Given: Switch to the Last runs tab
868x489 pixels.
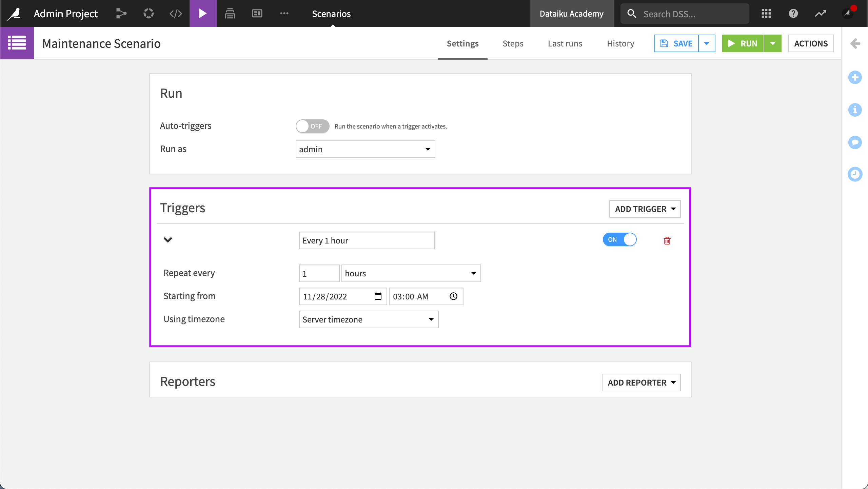Looking at the screenshot, I should click(565, 43).
